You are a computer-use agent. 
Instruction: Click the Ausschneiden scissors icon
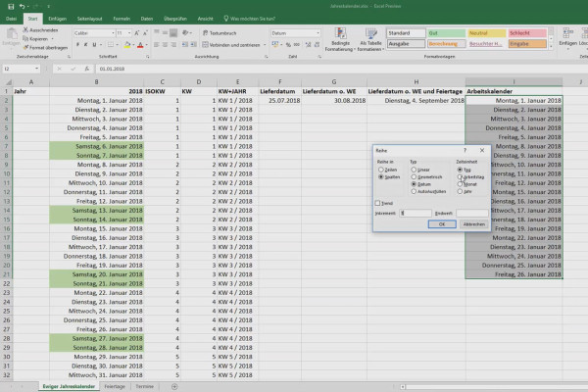[25, 29]
